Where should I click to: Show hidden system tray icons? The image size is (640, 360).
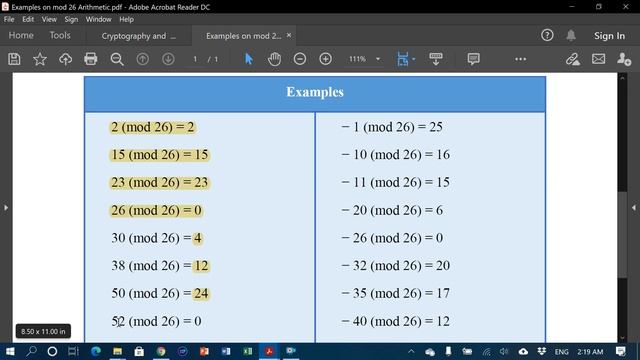click(x=411, y=351)
